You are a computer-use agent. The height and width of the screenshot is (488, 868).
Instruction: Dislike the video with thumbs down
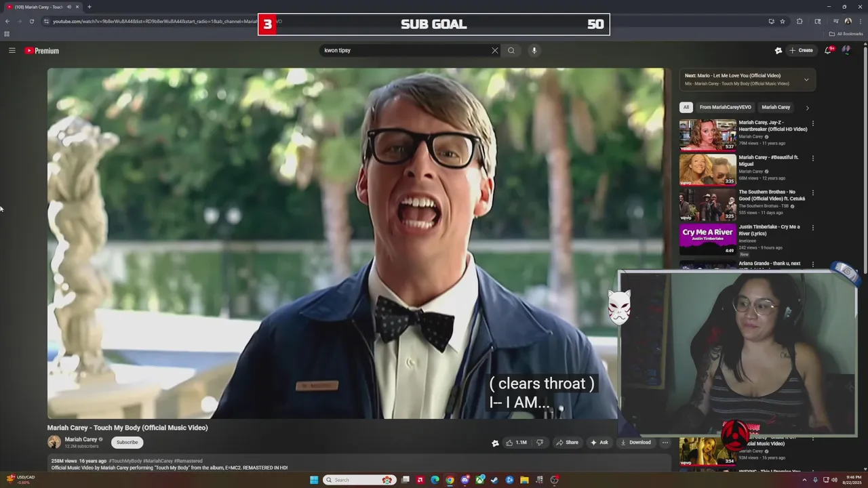pyautogui.click(x=540, y=443)
